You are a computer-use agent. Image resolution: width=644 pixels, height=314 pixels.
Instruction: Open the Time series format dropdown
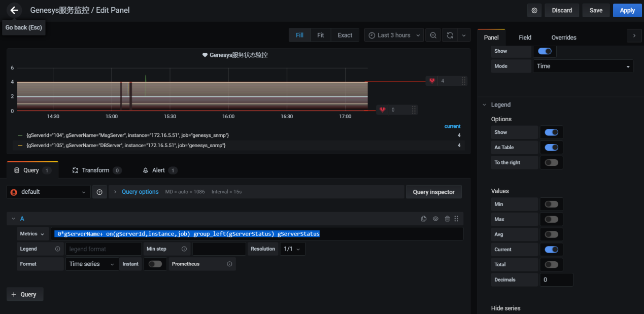point(92,264)
